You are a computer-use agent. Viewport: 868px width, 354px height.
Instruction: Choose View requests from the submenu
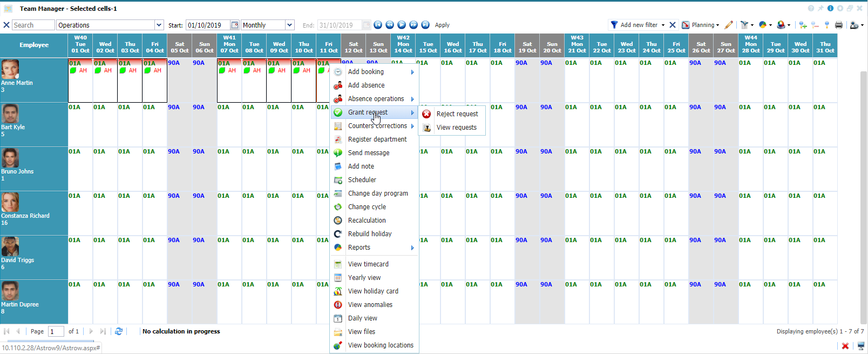(456, 128)
